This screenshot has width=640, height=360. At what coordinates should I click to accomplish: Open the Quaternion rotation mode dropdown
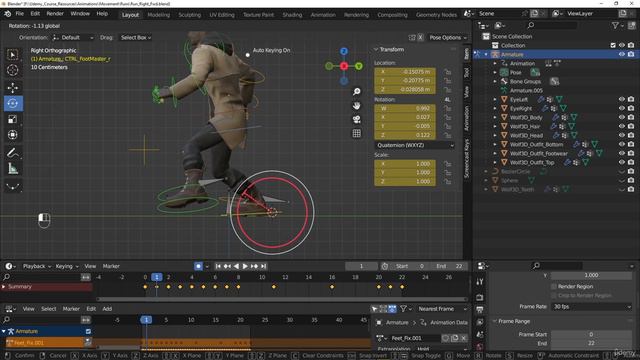pos(415,145)
